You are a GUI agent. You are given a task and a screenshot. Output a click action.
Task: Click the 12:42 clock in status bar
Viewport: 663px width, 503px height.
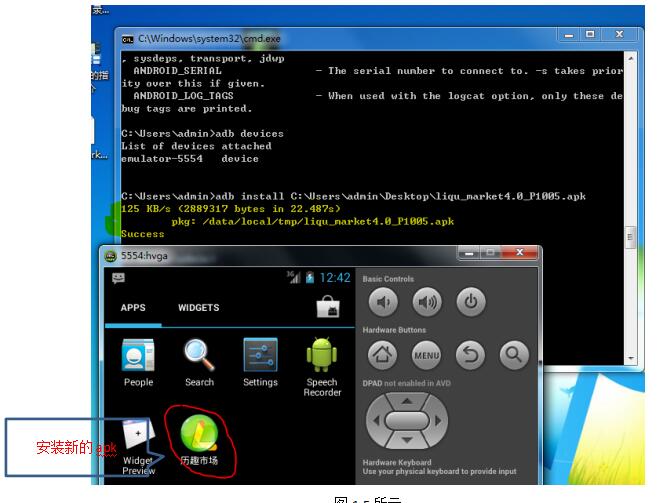pos(335,278)
